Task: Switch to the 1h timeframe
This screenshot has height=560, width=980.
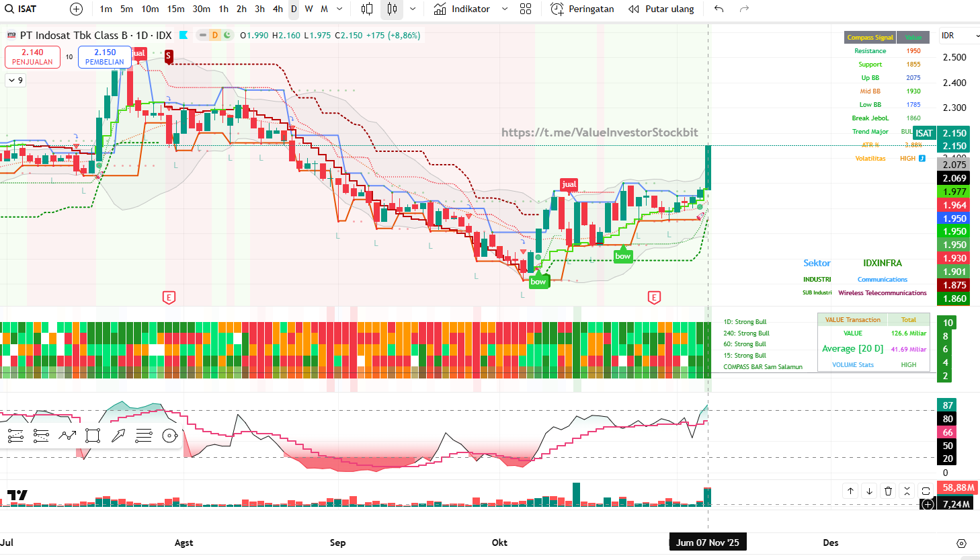Action: tap(224, 9)
